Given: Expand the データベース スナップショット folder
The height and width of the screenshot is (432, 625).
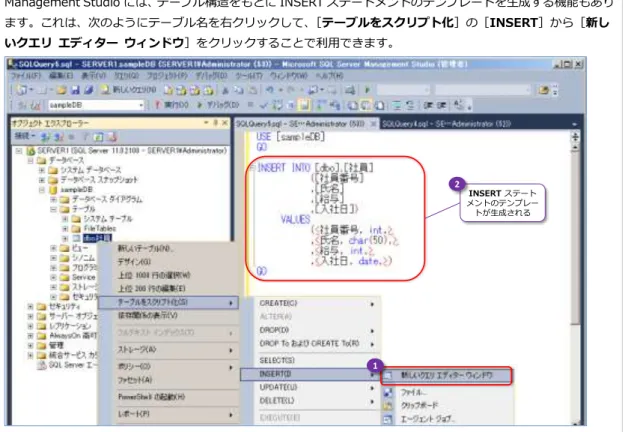Looking at the screenshot, I should coord(41,180).
